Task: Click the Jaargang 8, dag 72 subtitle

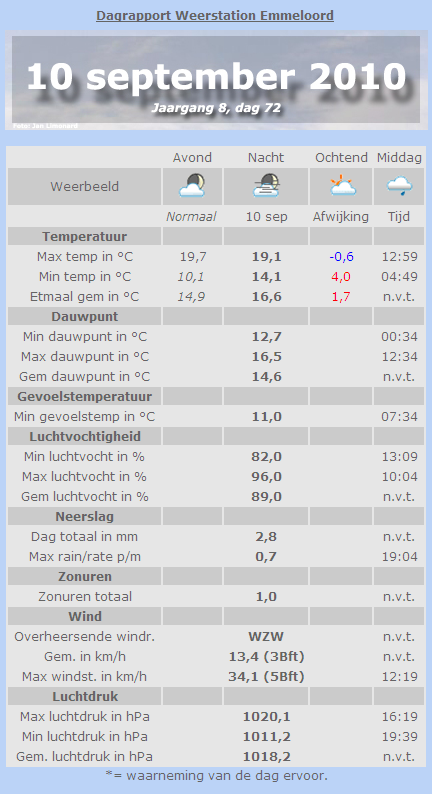Action: pyautogui.click(x=216, y=108)
